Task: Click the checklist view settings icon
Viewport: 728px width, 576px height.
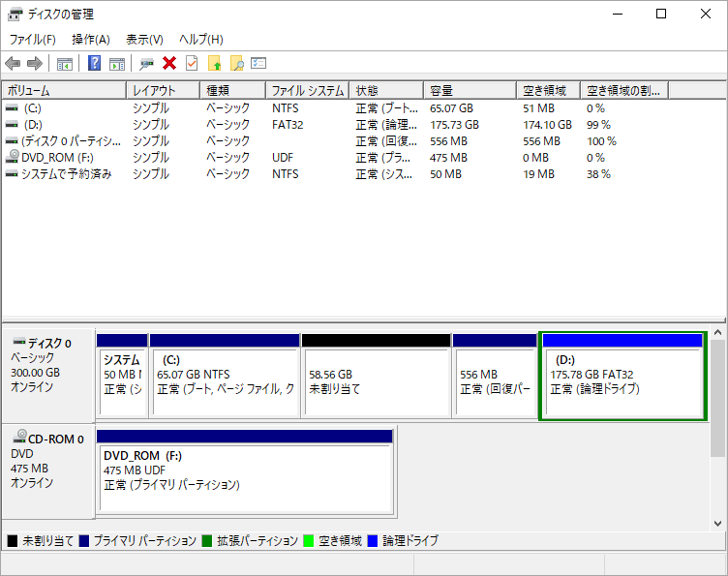Action: click(258, 63)
